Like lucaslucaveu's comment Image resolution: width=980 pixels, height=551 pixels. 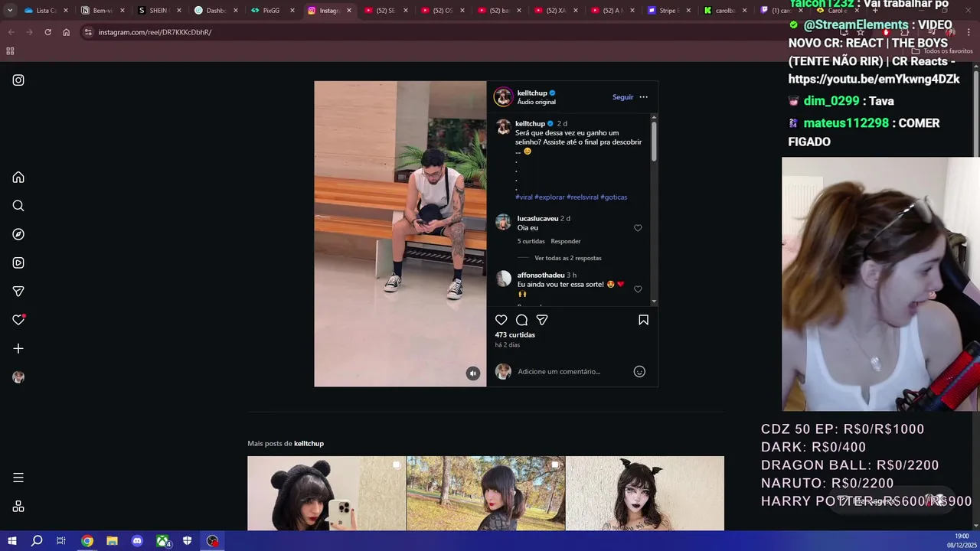pos(638,228)
